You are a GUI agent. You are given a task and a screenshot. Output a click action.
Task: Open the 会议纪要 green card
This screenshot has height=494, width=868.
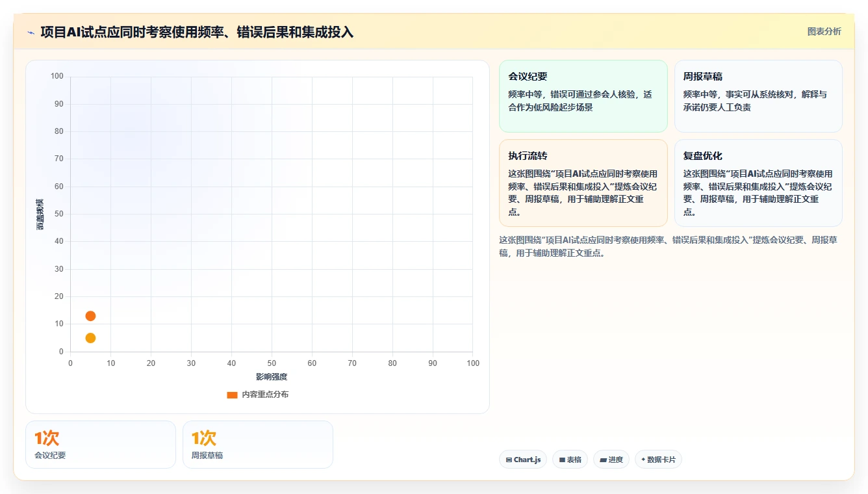tap(583, 96)
